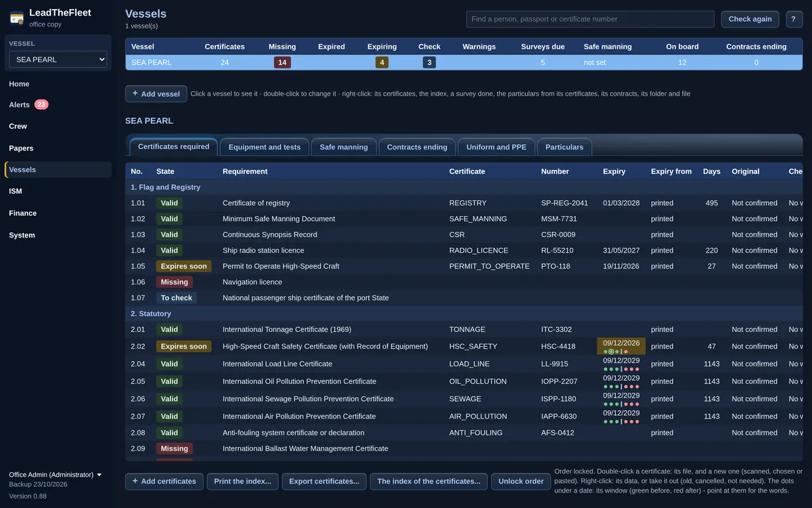This screenshot has width=812, height=508.
Task: Click the search field for person or certificate
Action: click(x=590, y=19)
